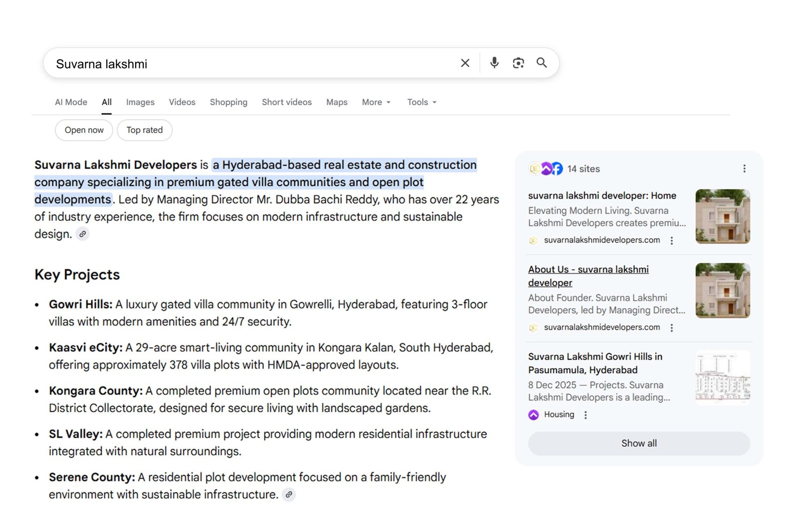Click inside the Suvarna lakshmi search field
This screenshot has width=798, height=532.
click(x=249, y=64)
